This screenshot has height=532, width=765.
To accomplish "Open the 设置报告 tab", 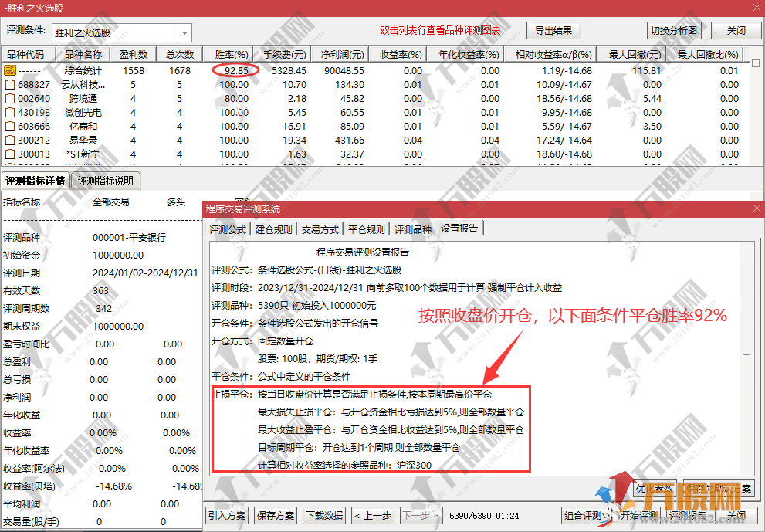I will pyautogui.click(x=459, y=229).
